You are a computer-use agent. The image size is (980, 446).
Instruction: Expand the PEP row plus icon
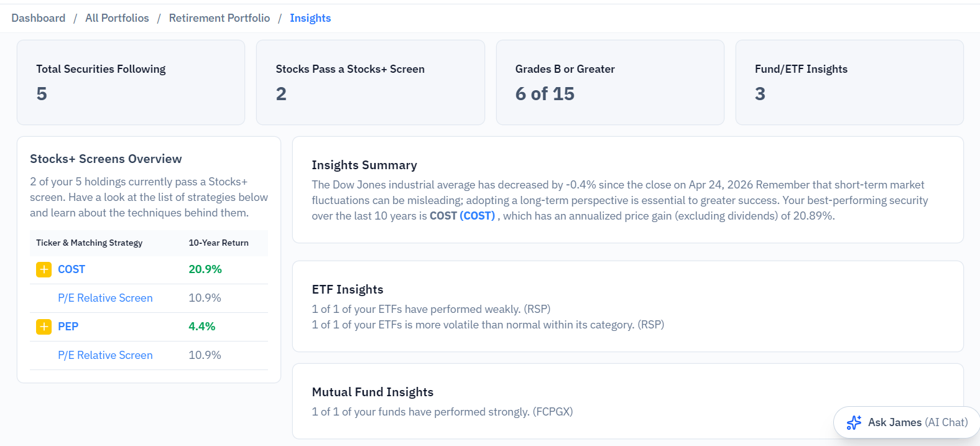click(44, 327)
